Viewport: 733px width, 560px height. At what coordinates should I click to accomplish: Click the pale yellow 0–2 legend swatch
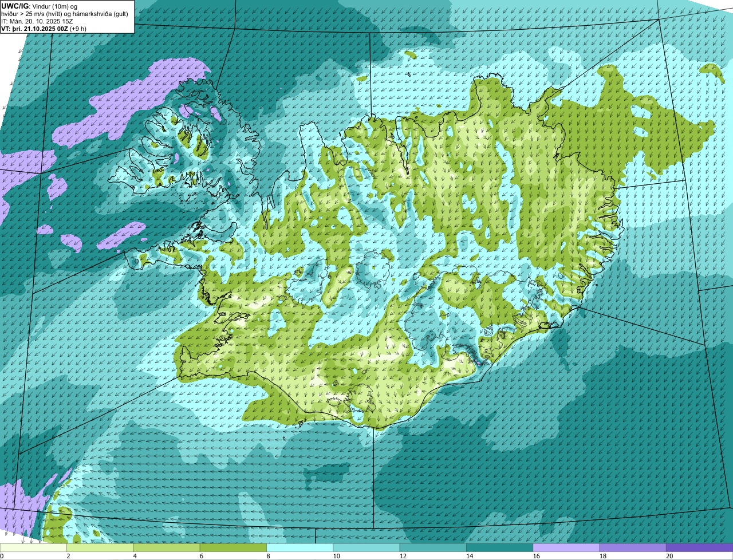[x=33, y=547]
